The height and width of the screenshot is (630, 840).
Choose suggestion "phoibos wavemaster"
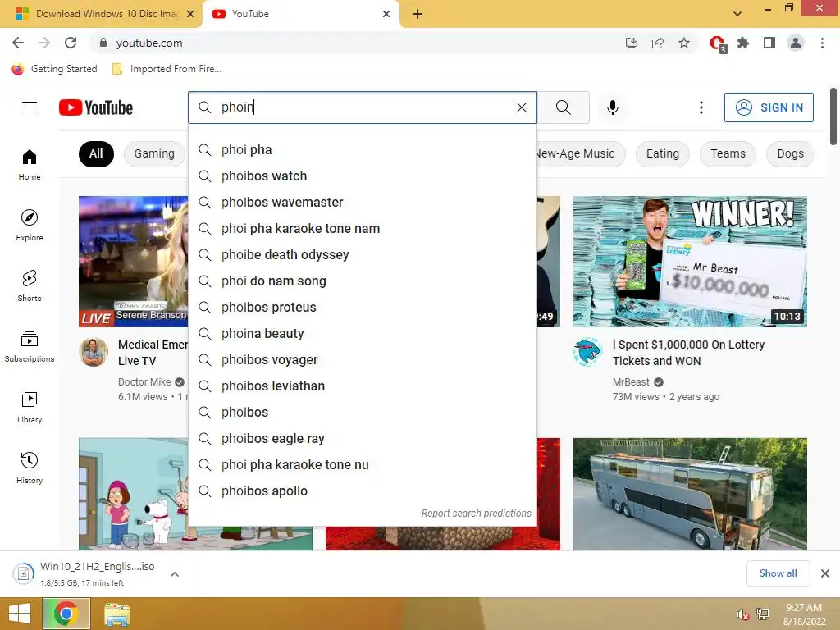click(363, 202)
